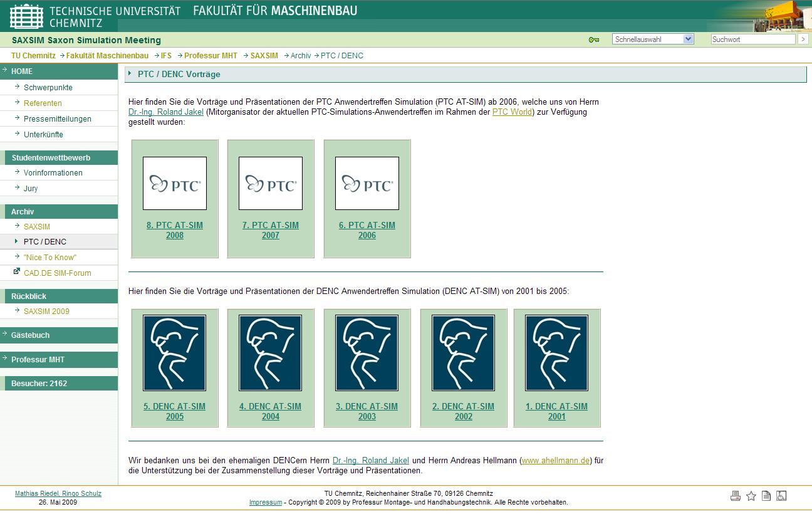This screenshot has height=514, width=812.
Task: Click the wheelchair accessibility icon
Action: click(x=781, y=496)
